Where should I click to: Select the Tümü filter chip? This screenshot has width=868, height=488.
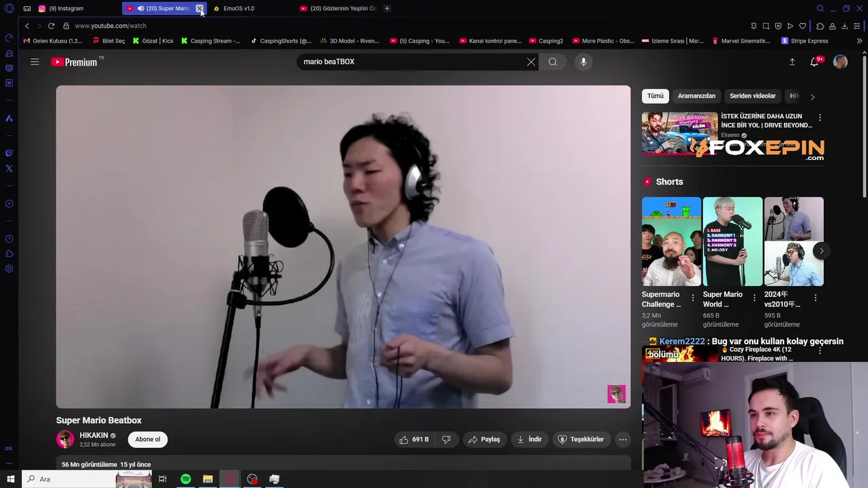(x=655, y=96)
